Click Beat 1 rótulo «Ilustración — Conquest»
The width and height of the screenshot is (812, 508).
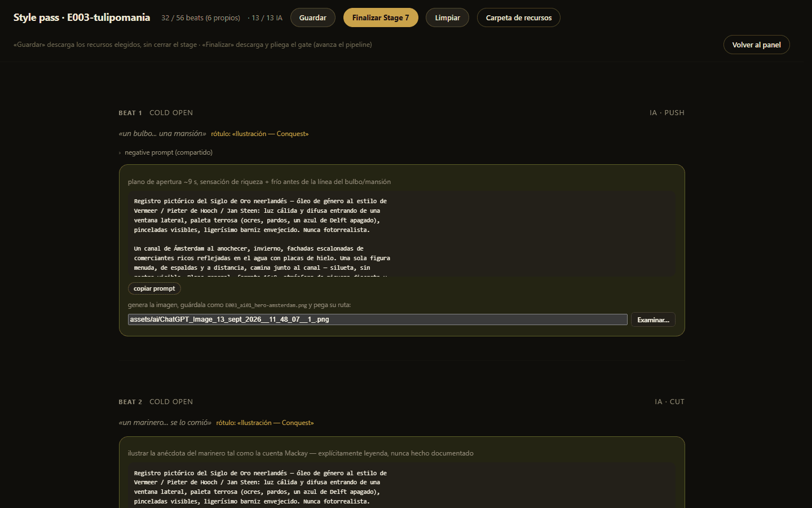pos(260,134)
